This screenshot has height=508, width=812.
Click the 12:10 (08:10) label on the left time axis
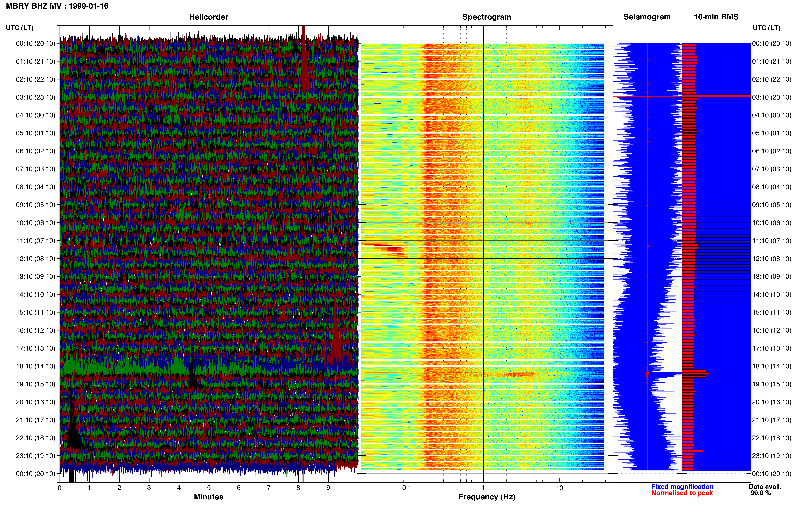(x=36, y=259)
